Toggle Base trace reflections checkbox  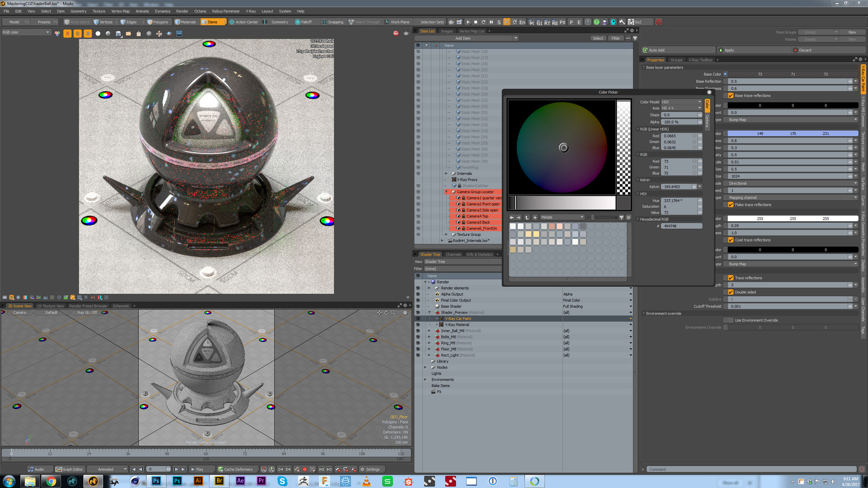[x=731, y=95]
